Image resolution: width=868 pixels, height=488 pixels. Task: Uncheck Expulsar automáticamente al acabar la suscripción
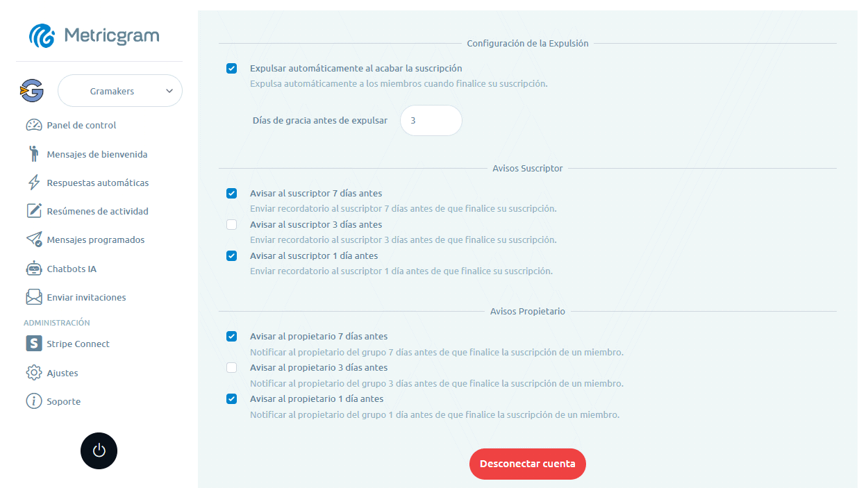232,69
